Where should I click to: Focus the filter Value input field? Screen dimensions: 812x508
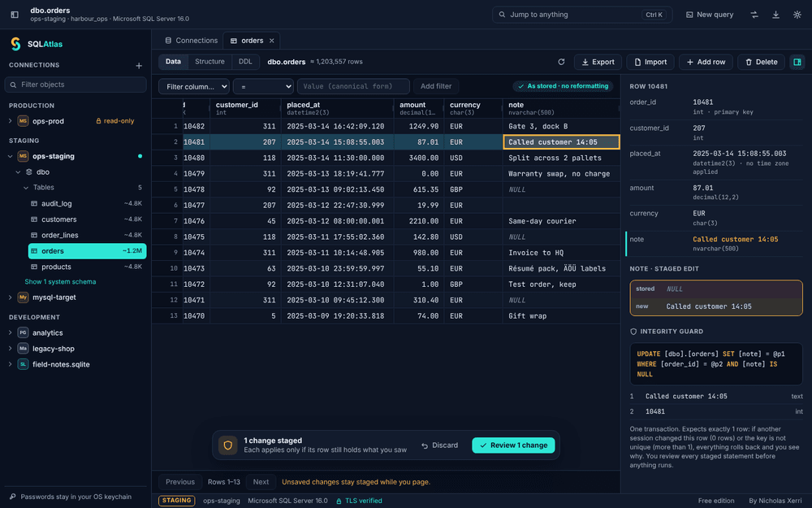(353, 86)
